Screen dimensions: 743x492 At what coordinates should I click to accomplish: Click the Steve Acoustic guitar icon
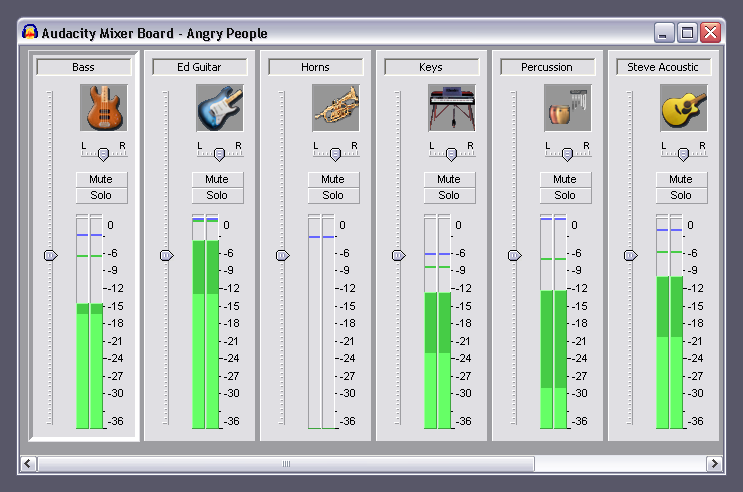[683, 108]
